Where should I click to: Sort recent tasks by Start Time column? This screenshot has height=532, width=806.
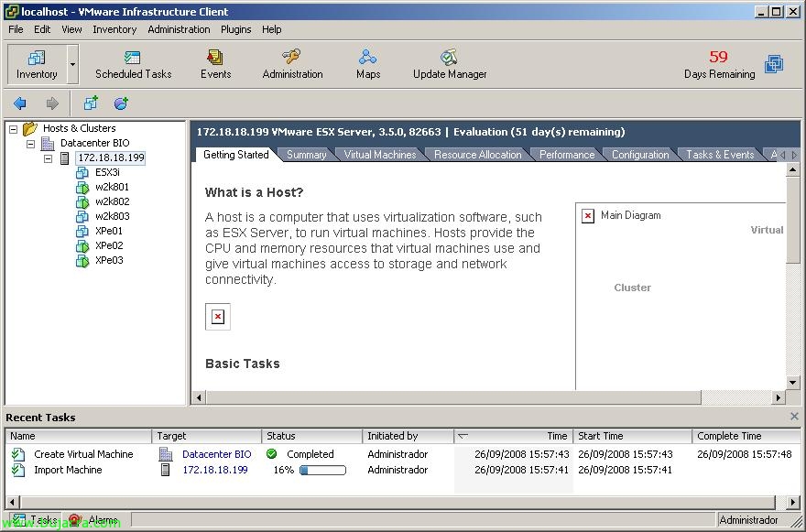[633, 436]
